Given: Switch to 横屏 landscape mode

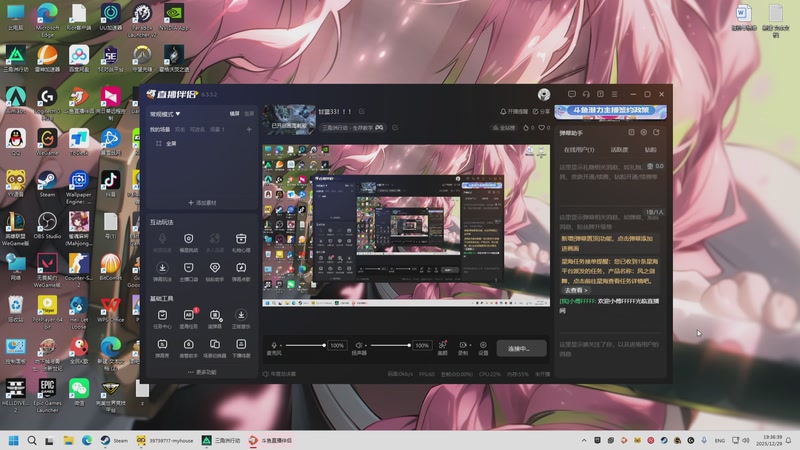Looking at the screenshot, I should coord(234,114).
